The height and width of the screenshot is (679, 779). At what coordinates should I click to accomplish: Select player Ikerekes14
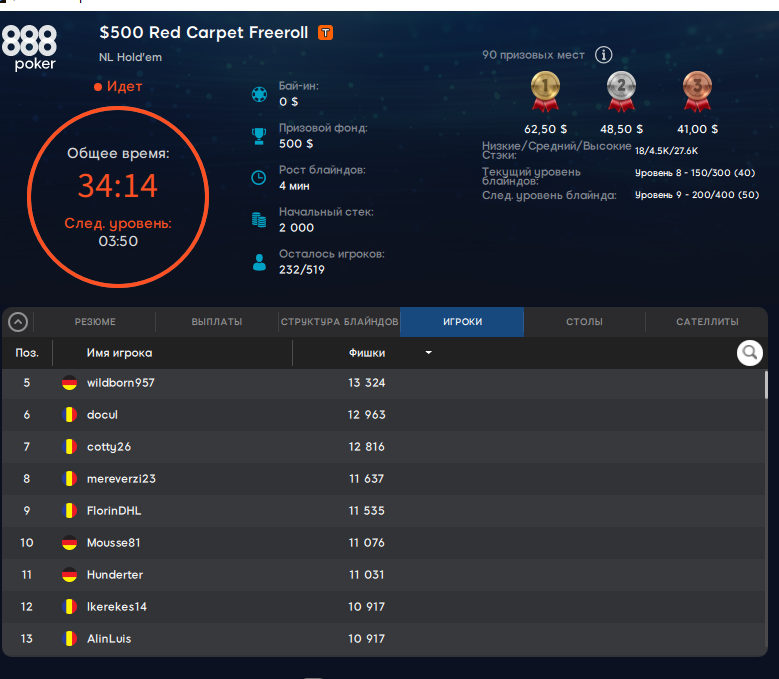(117, 606)
